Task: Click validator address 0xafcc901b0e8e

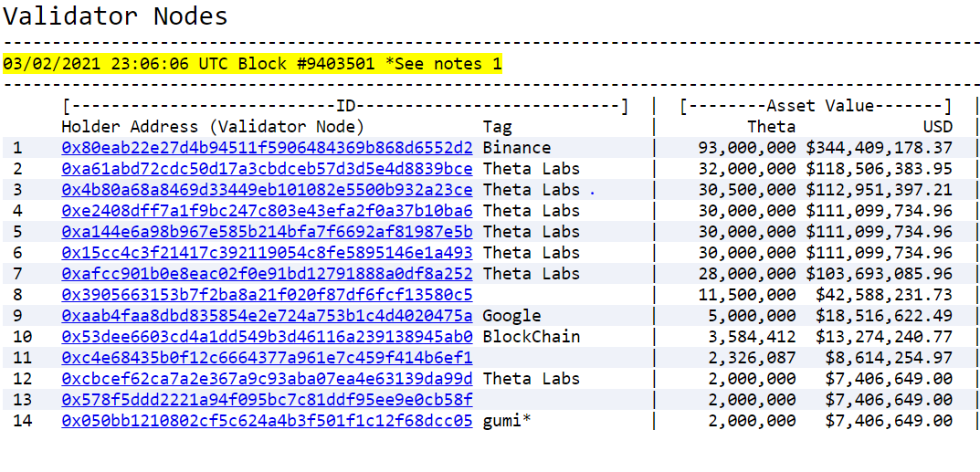Action: (267, 274)
